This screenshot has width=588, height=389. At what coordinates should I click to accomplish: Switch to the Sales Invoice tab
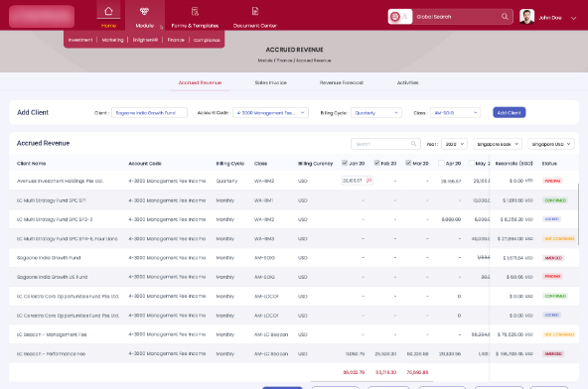tap(271, 82)
